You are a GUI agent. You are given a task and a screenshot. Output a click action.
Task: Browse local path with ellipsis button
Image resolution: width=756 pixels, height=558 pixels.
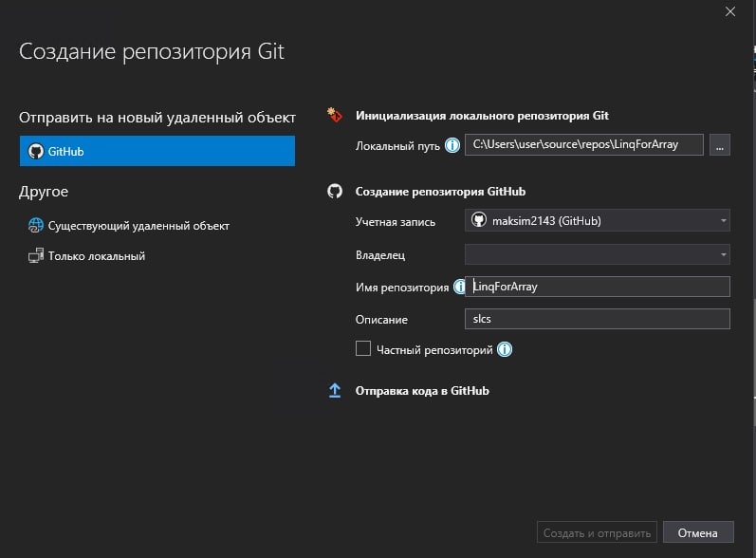coord(719,144)
